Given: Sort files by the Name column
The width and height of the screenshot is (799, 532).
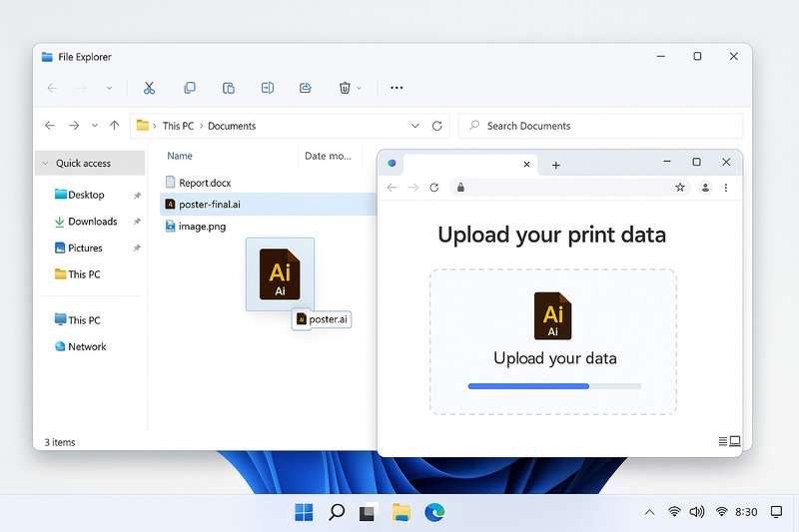Looking at the screenshot, I should [x=180, y=156].
